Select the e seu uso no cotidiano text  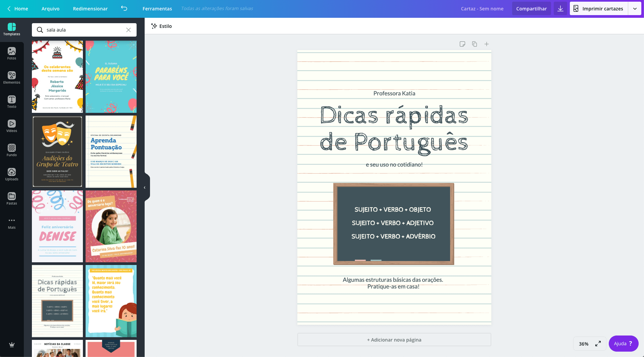[x=394, y=165]
